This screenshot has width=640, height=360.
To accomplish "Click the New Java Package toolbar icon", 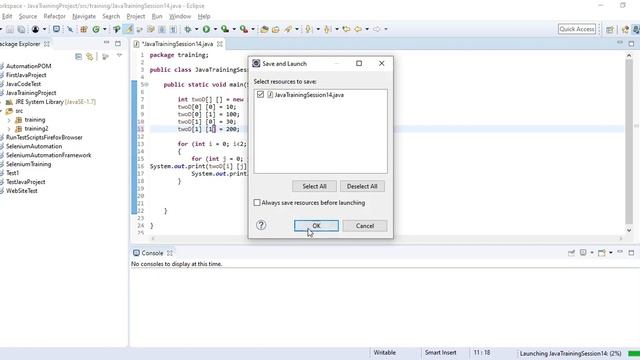I will coord(84,29).
